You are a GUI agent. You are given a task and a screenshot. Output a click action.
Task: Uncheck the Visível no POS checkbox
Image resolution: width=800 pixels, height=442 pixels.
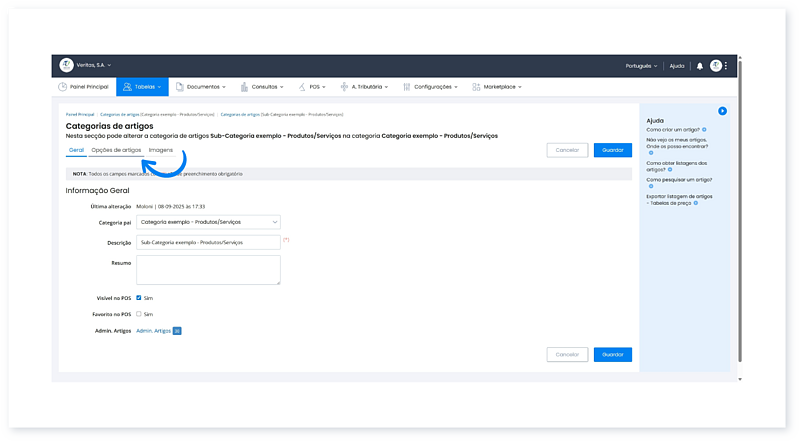coord(139,297)
